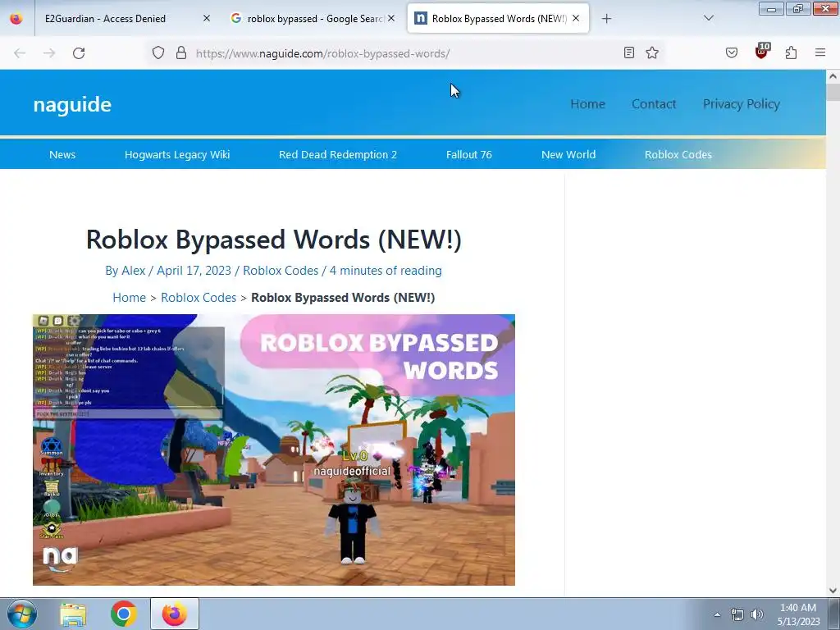
Task: Close the Roblox Bypassed Words tab
Action: click(576, 18)
